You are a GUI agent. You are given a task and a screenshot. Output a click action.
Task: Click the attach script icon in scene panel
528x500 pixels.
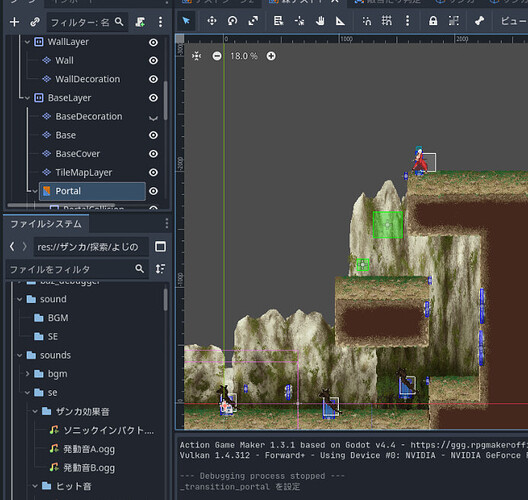[140, 22]
